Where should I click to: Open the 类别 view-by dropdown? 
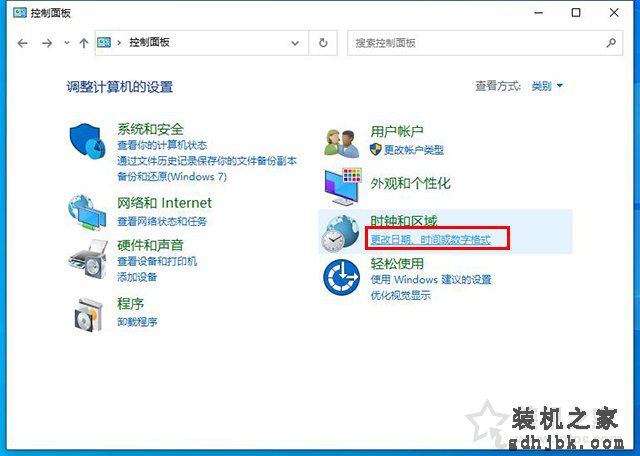pyautogui.click(x=547, y=86)
